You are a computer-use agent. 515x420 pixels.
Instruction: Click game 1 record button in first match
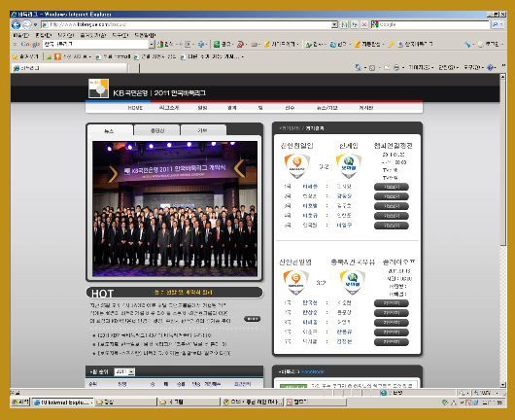coord(392,187)
